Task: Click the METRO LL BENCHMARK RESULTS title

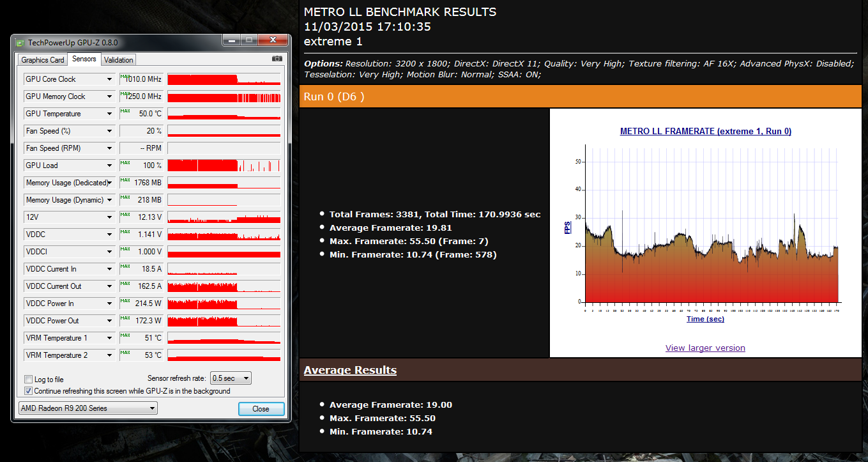Action: coord(400,12)
